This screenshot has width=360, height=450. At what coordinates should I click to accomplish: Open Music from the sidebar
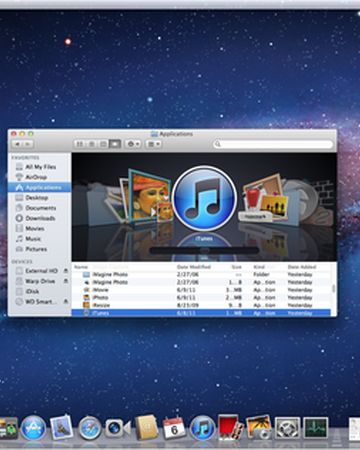pyautogui.click(x=39, y=239)
